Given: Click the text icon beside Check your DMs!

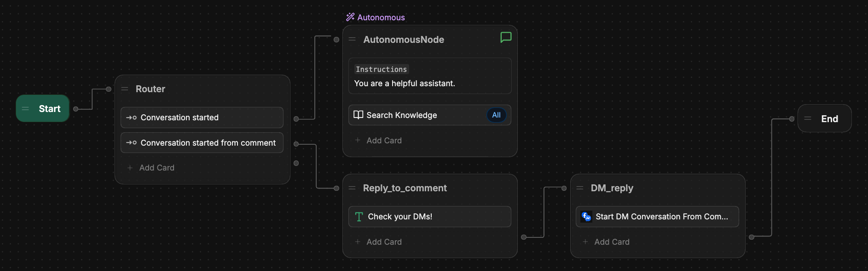Looking at the screenshot, I should [x=359, y=217].
